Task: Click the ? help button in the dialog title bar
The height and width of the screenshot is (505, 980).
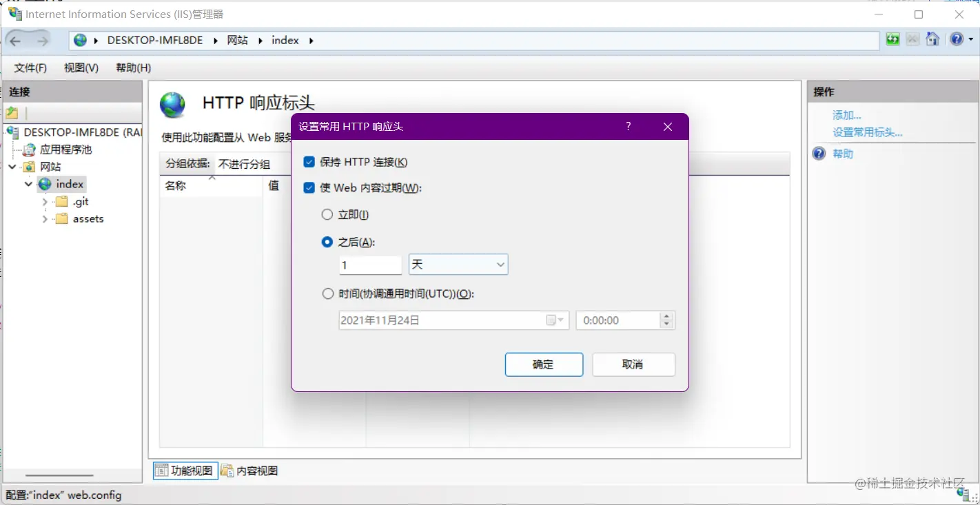Action: 628,127
